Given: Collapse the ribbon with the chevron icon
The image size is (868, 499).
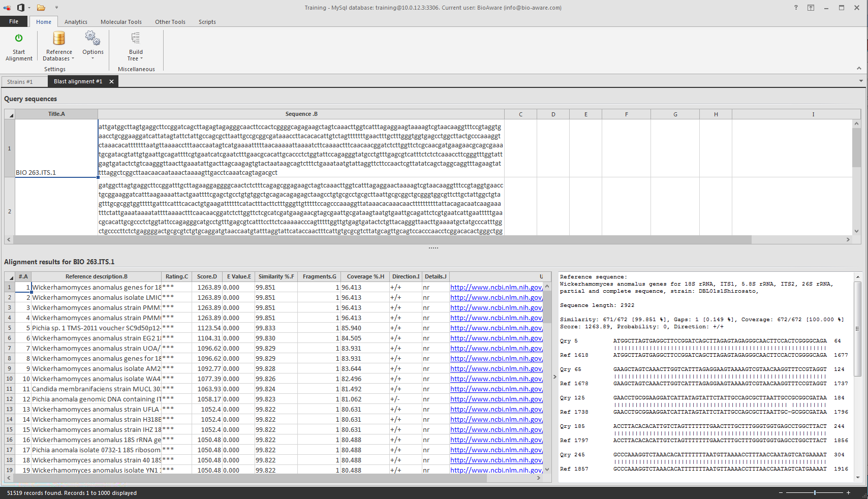Looking at the screenshot, I should point(859,68).
